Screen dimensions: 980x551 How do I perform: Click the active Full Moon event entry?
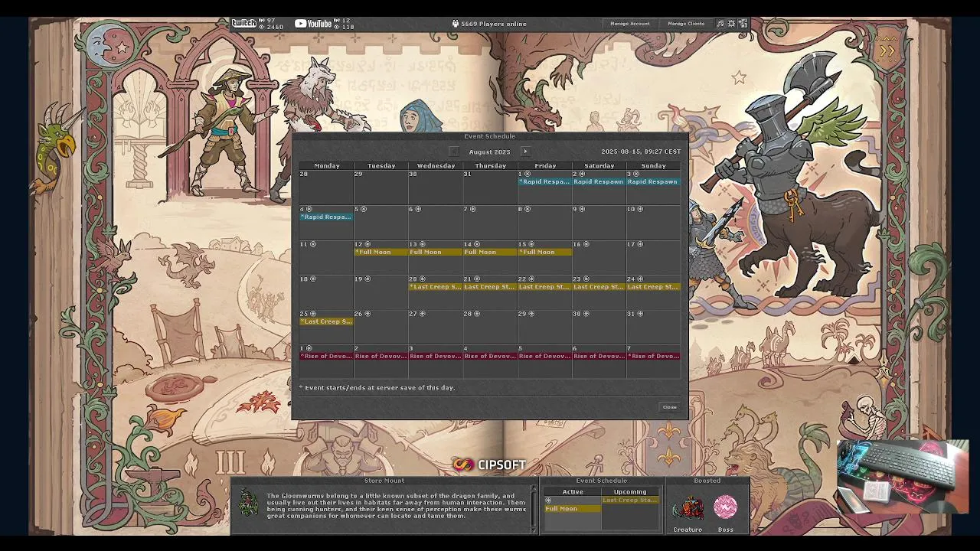(573, 508)
